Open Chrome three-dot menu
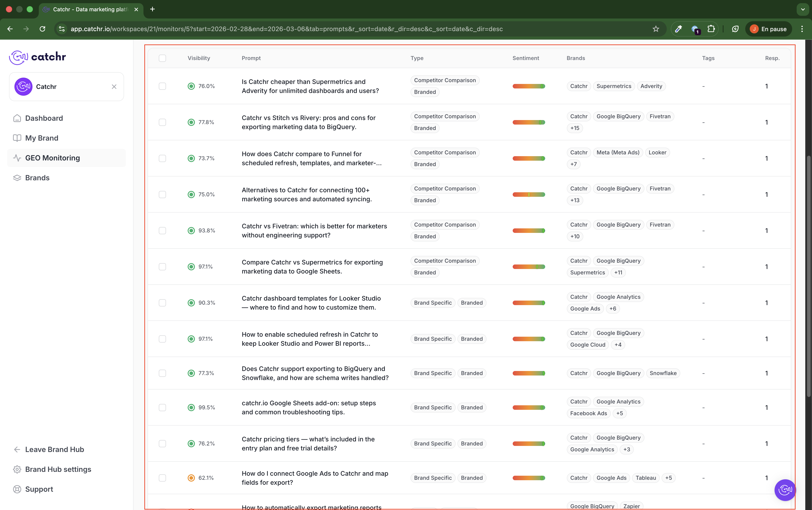Image resolution: width=812 pixels, height=510 pixels. [x=802, y=29]
